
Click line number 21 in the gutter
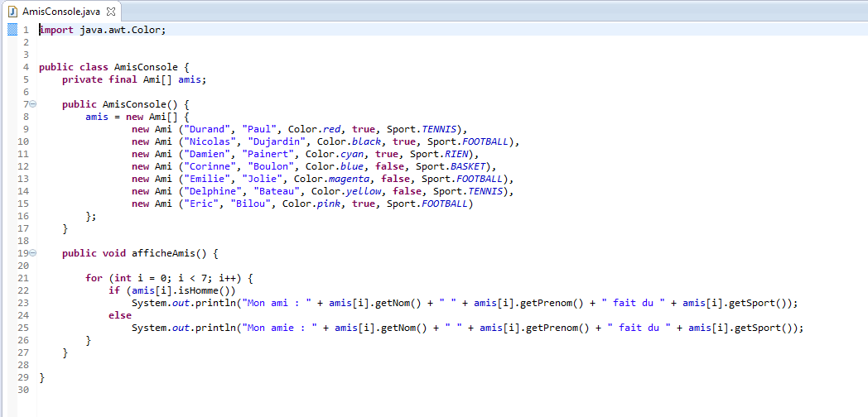(23, 278)
